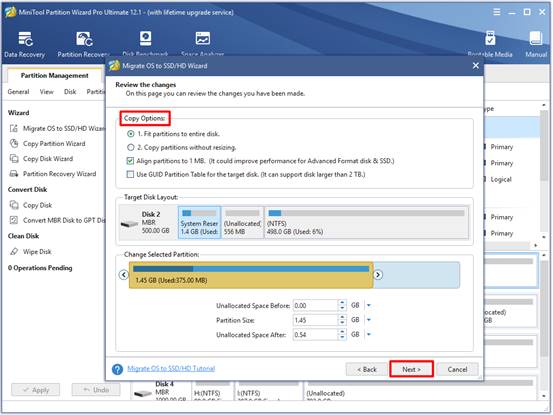Click the Disk 4 drive icon in the disk map
Viewport: 553px width, 415px height.
click(x=143, y=393)
